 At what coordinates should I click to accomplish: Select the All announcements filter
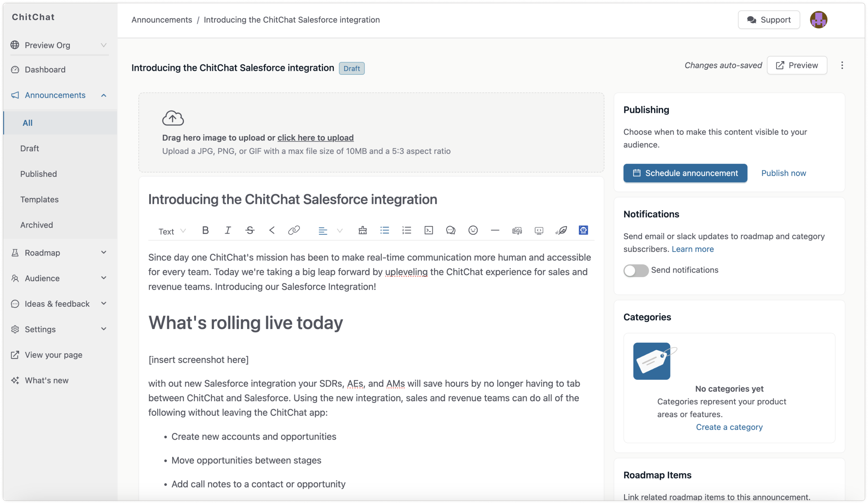[60, 123]
